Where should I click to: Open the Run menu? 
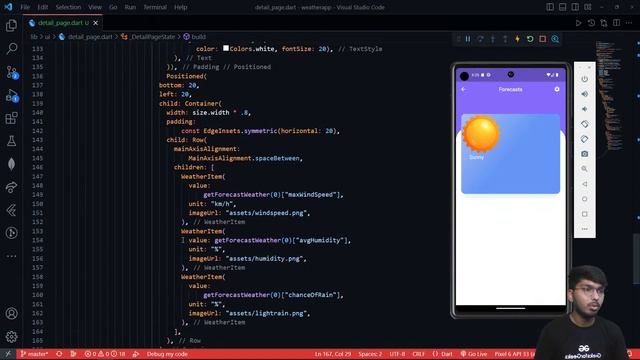coord(130,7)
